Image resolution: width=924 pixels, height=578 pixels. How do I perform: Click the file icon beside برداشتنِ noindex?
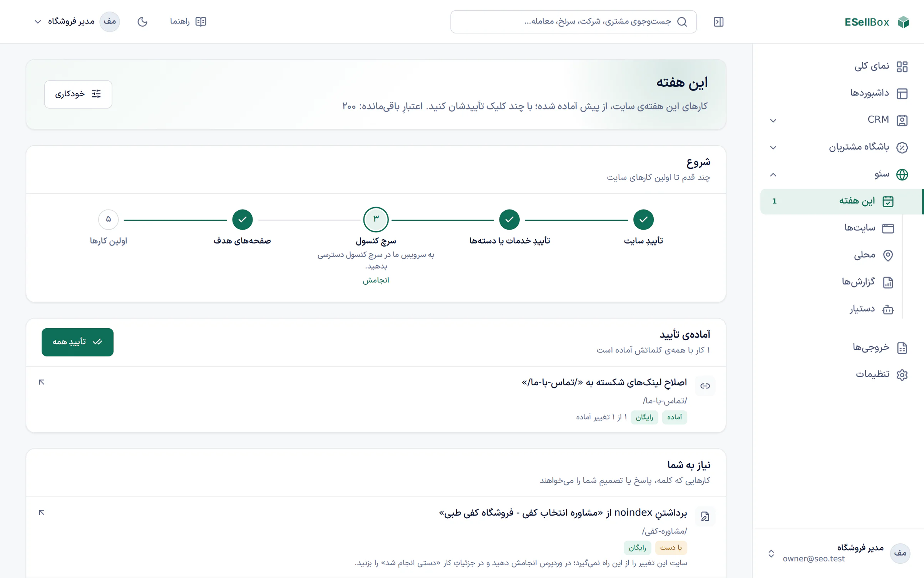tap(705, 516)
